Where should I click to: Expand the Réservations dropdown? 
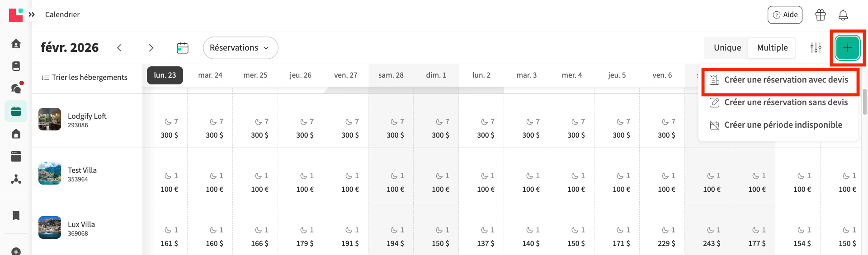click(240, 48)
